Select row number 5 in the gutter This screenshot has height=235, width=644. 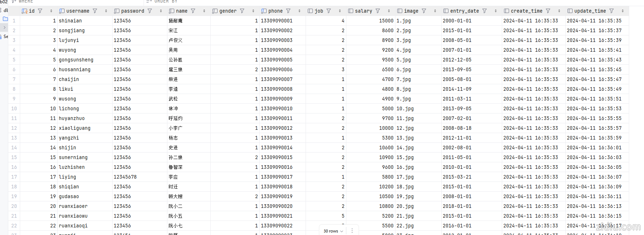14,60
